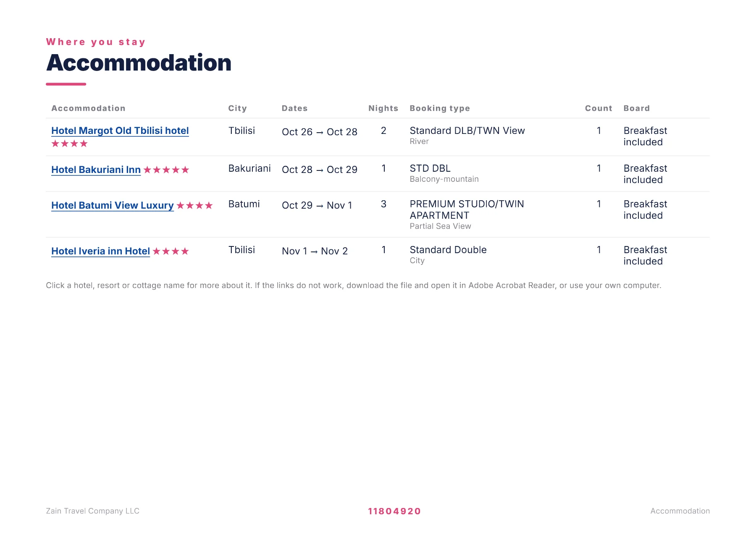
Task: Select the 'Oct 28 → Oct 29' dates cell
Action: point(320,170)
